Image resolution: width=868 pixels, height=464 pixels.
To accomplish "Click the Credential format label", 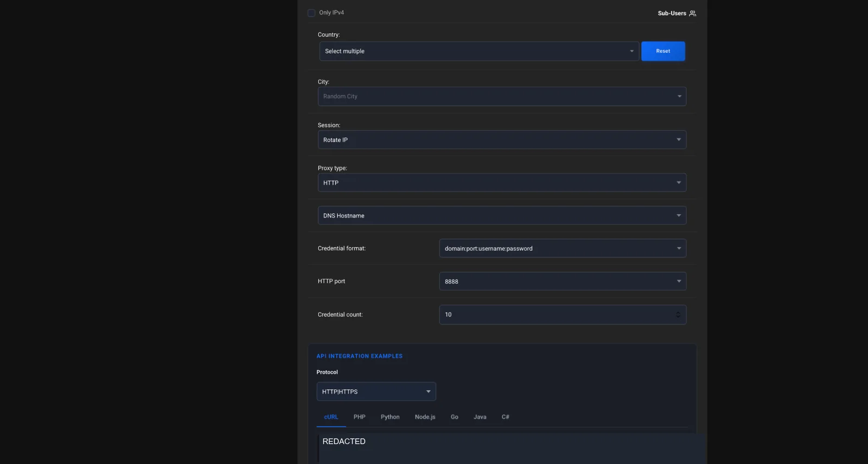I will pos(342,249).
